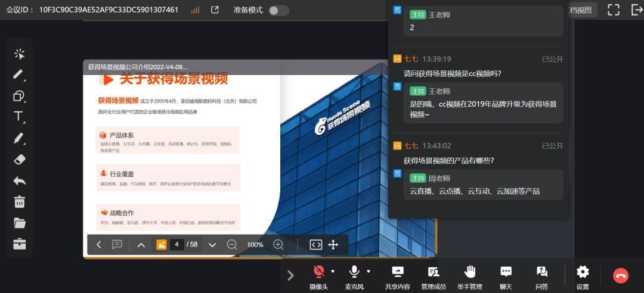Click the move document icon
This screenshot has height=293, width=644.
(333, 245)
